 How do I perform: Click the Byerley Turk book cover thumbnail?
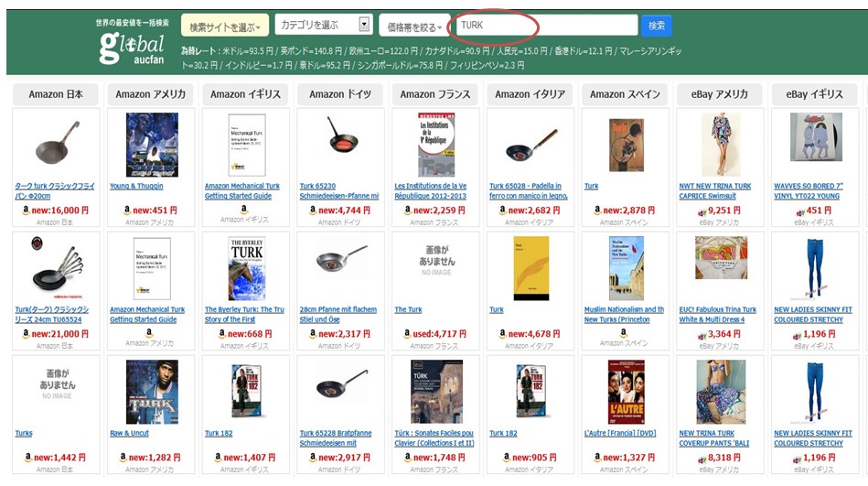[x=247, y=269]
